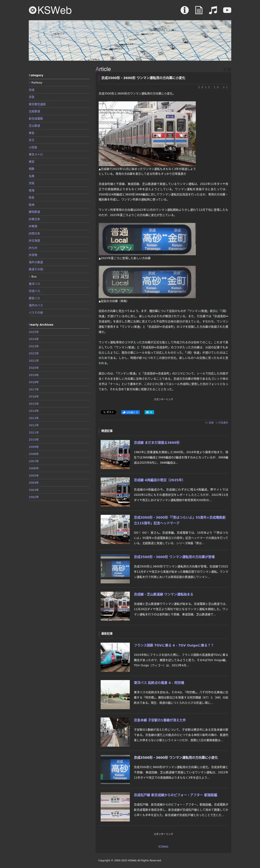The image size is (260, 868).
Task: Go to the 東急 category
Action: click(x=31, y=133)
